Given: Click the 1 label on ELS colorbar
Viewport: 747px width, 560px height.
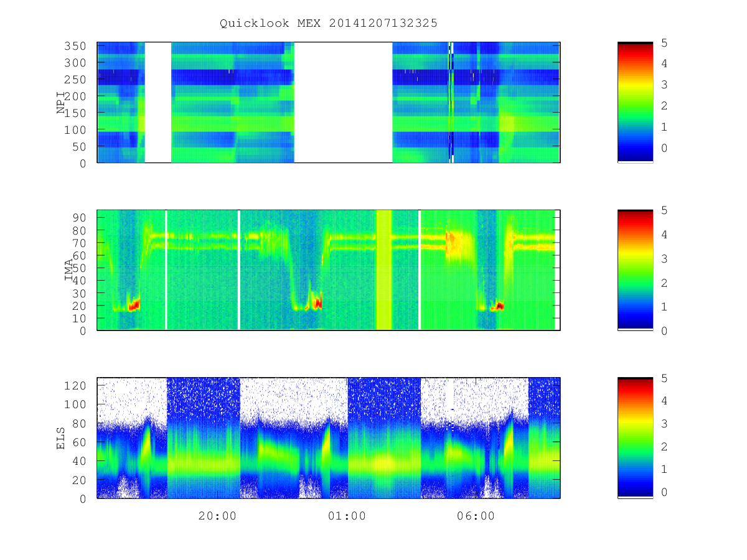Looking at the screenshot, I should (x=664, y=469).
